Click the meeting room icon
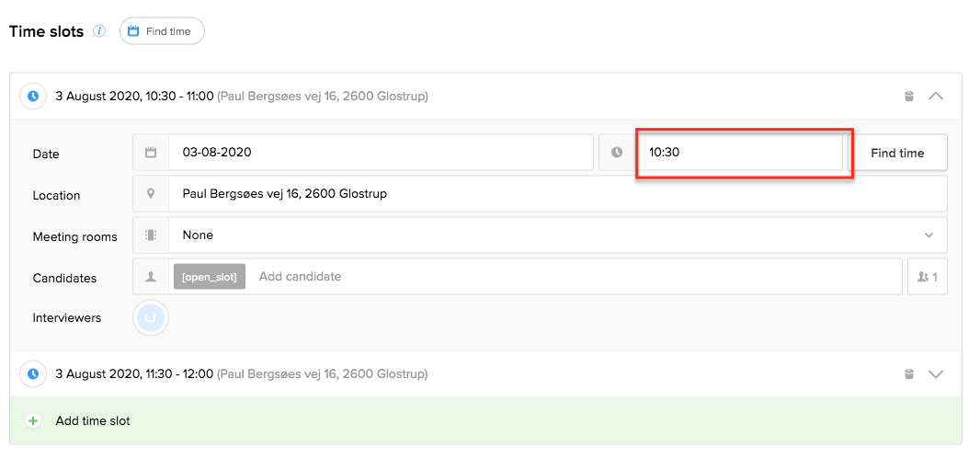The height and width of the screenshot is (459, 980). [151, 235]
